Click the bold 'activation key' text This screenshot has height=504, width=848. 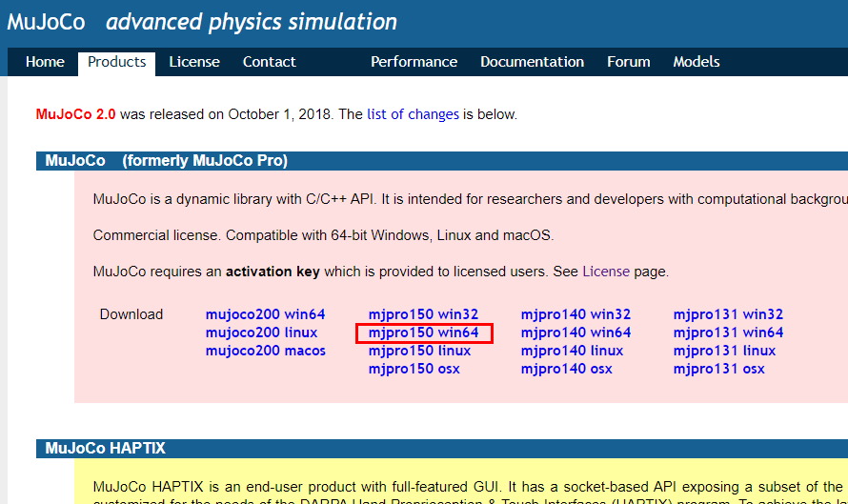(273, 272)
